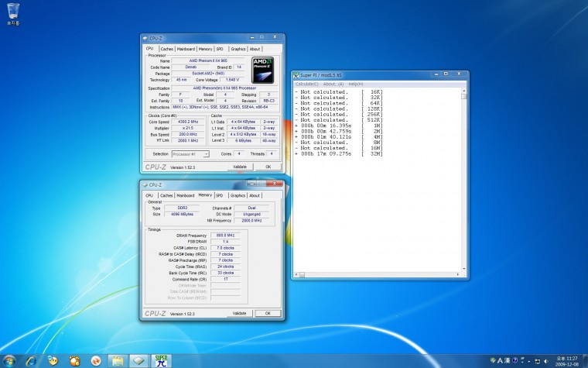Click the Hanja conversion tray icon
Image resolution: width=588 pixels, height=368 pixels.
[508, 360]
